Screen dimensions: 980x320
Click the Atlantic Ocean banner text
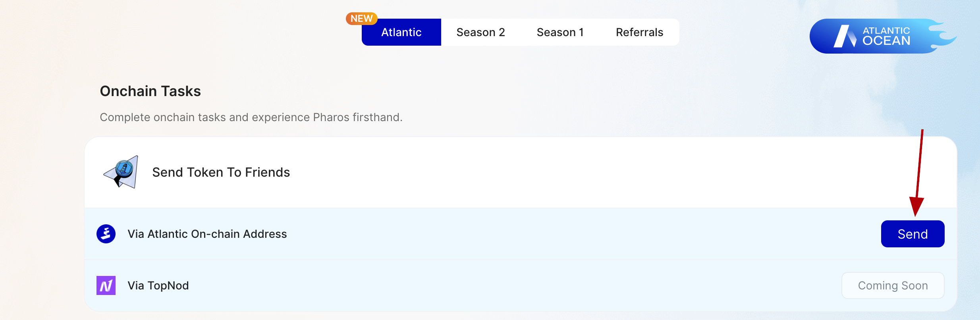pyautogui.click(x=886, y=36)
